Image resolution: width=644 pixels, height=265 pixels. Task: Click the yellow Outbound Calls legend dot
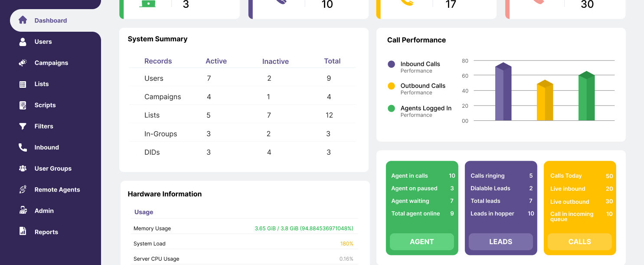[x=391, y=86]
